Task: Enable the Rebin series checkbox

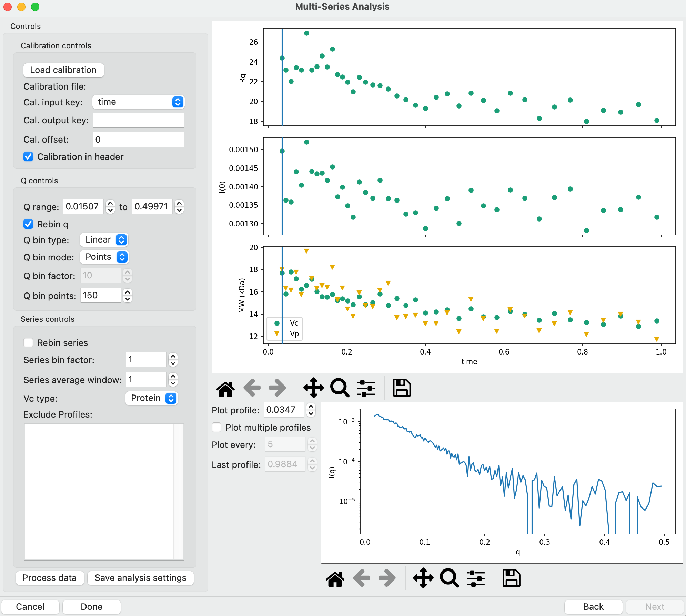Action: point(28,343)
